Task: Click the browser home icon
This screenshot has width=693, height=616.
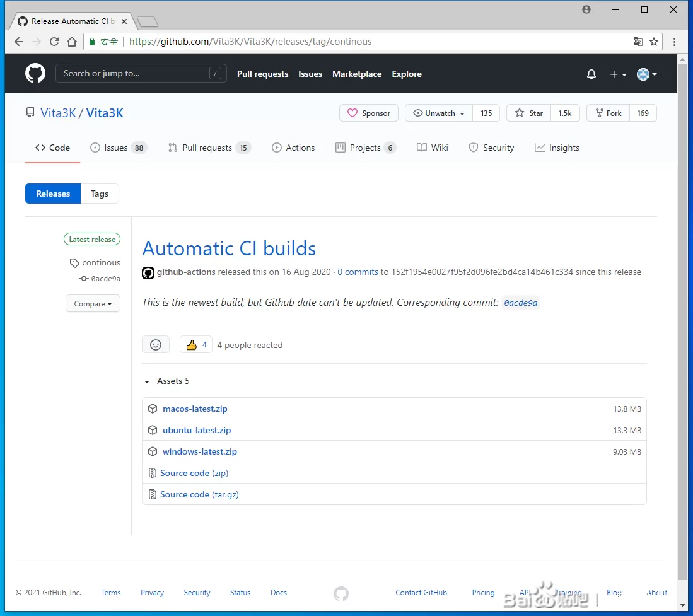Action: pos(72,42)
